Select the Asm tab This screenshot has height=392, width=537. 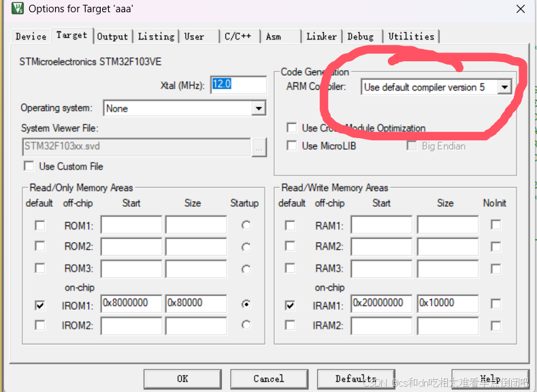[x=280, y=36]
